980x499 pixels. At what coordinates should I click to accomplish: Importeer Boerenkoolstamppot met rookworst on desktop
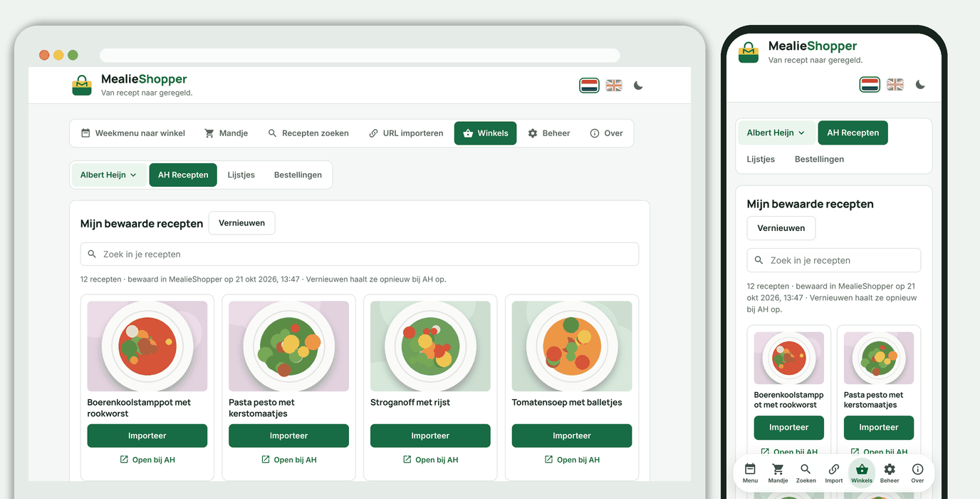tap(147, 436)
